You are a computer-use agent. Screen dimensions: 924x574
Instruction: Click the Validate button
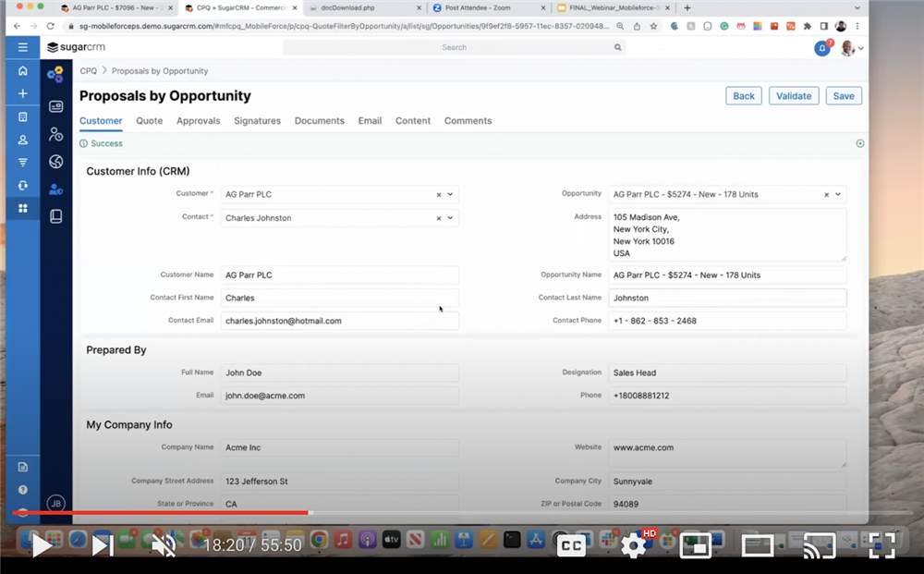[793, 96]
